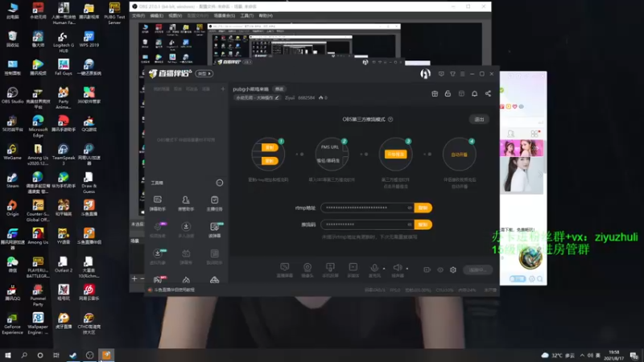The image size is (644, 362).
Task: Click the message icon in the companion title bar
Action: tap(441, 74)
